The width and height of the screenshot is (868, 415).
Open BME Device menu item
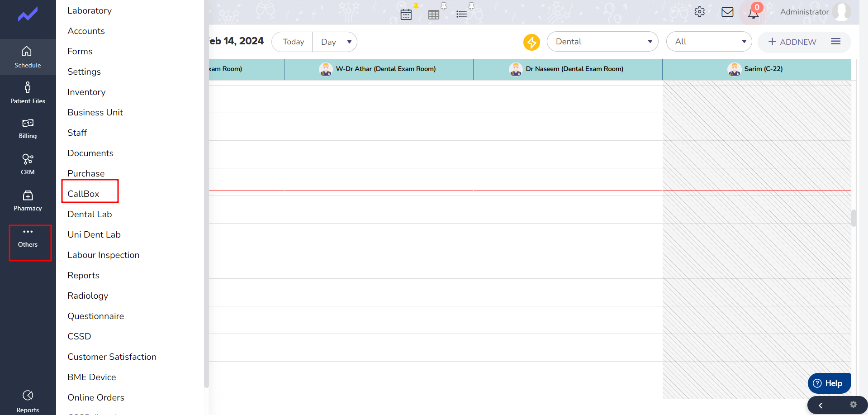[91, 377]
